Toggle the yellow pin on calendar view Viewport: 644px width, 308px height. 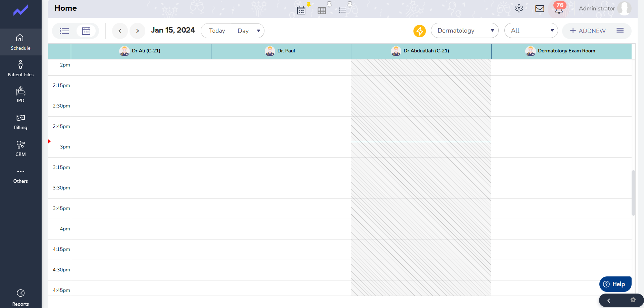[x=309, y=4]
